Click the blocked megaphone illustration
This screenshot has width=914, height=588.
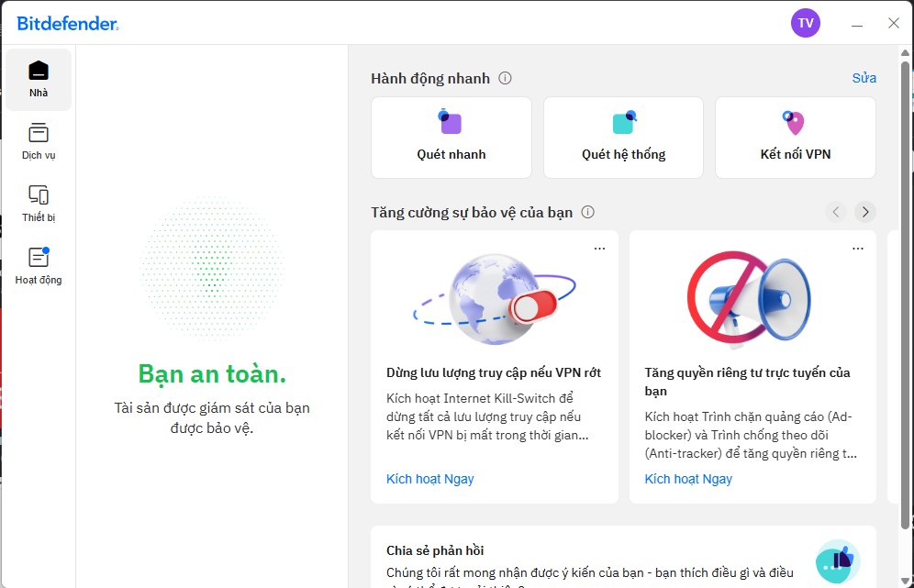click(749, 300)
